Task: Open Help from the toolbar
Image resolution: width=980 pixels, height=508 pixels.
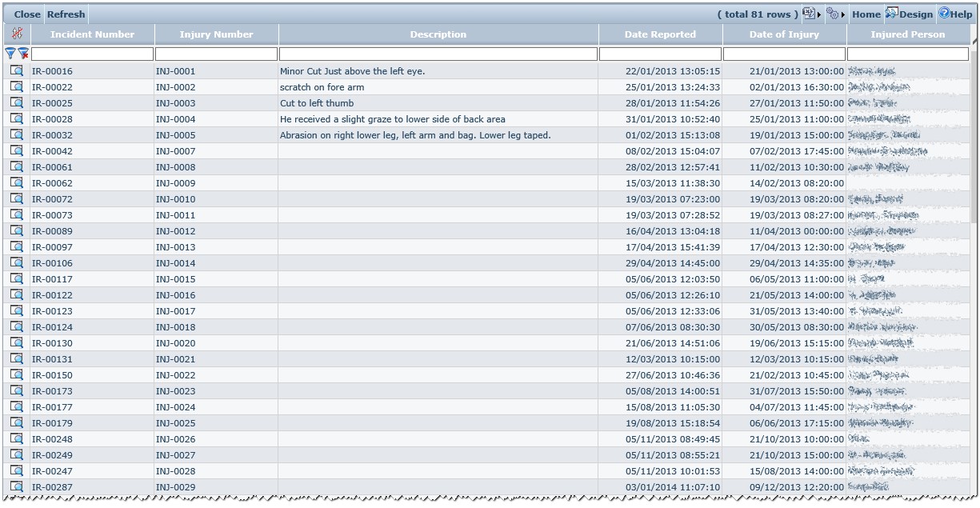Action: 955,14
